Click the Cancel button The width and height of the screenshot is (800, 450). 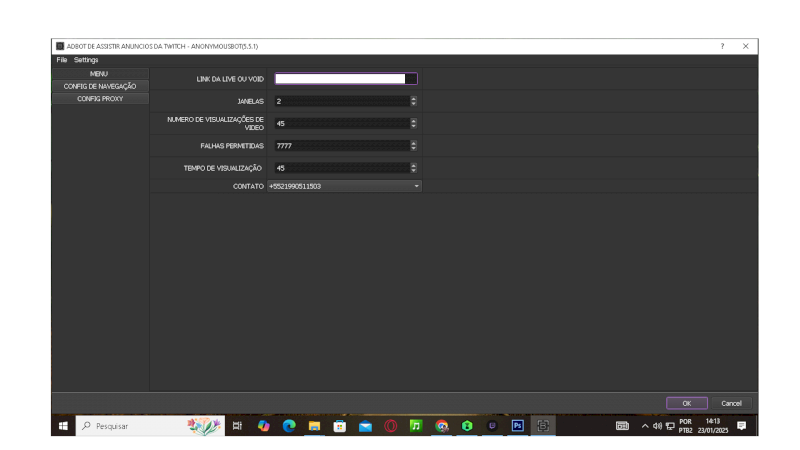[x=731, y=403]
